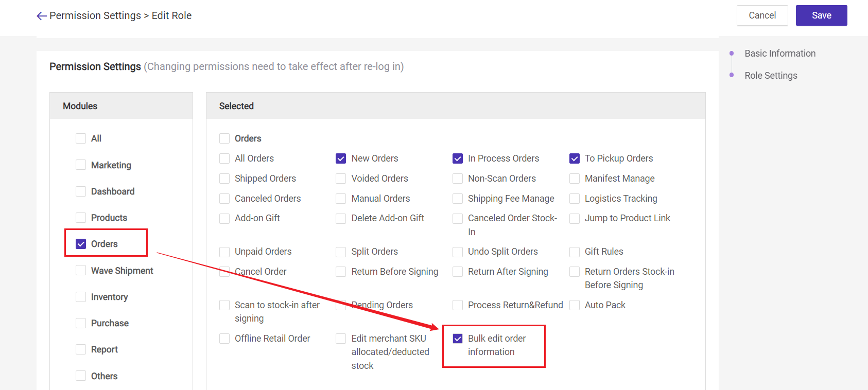
Task: Click the back arrow beside Permission Settings
Action: pyautogui.click(x=42, y=16)
